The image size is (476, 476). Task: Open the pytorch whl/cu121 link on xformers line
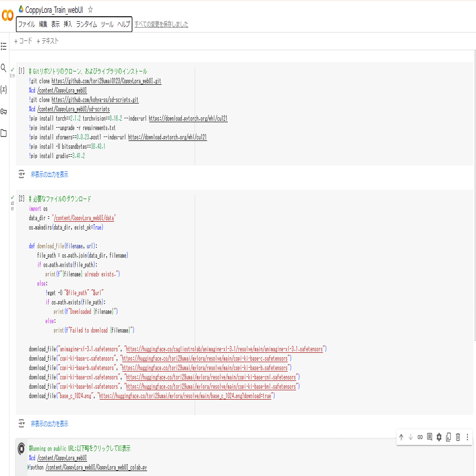(167, 137)
